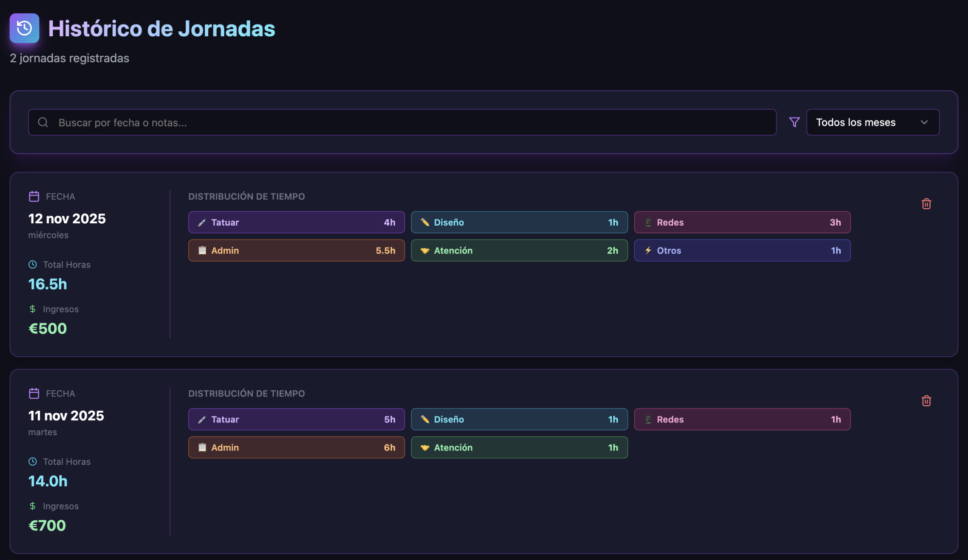968x560 pixels.
Task: Click the Admin 6h chip
Action: [296, 447]
